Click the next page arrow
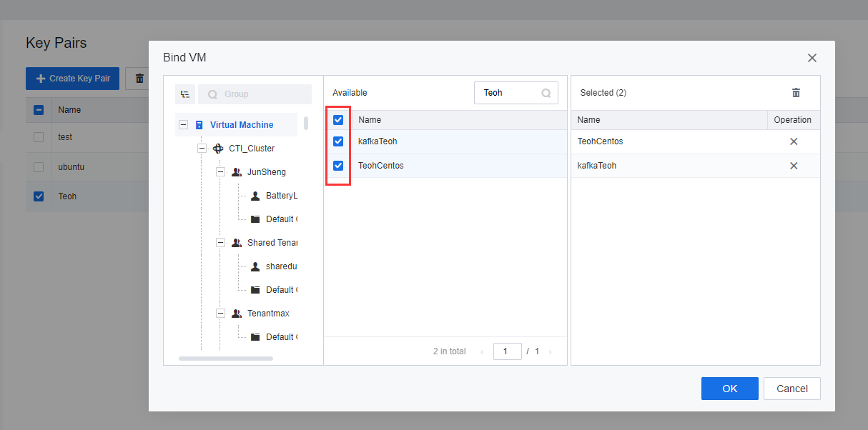Image resolution: width=868 pixels, height=430 pixels. pyautogui.click(x=550, y=351)
